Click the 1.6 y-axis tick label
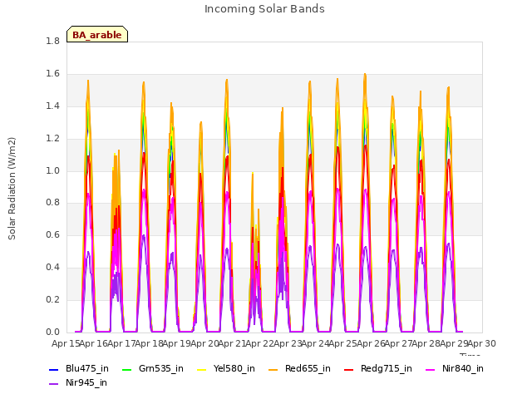 (52, 74)
